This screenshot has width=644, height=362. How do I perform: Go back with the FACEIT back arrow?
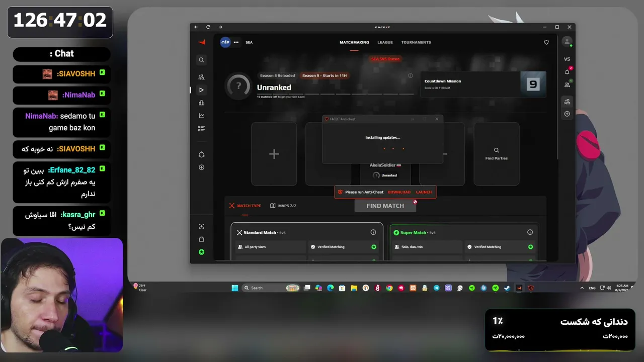[196, 27]
